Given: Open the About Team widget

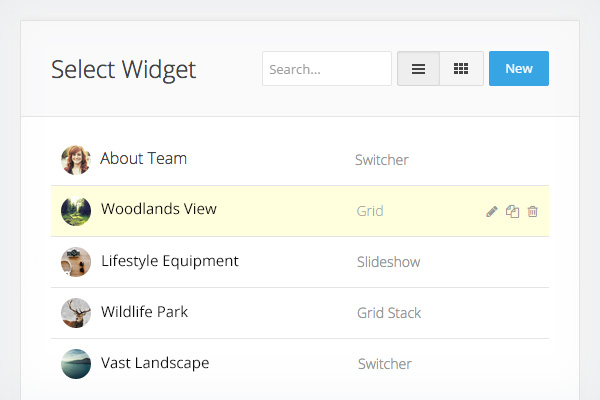Looking at the screenshot, I should (x=143, y=159).
